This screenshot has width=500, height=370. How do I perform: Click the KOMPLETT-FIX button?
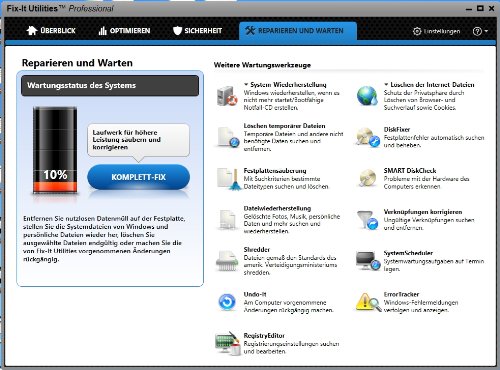click(139, 177)
